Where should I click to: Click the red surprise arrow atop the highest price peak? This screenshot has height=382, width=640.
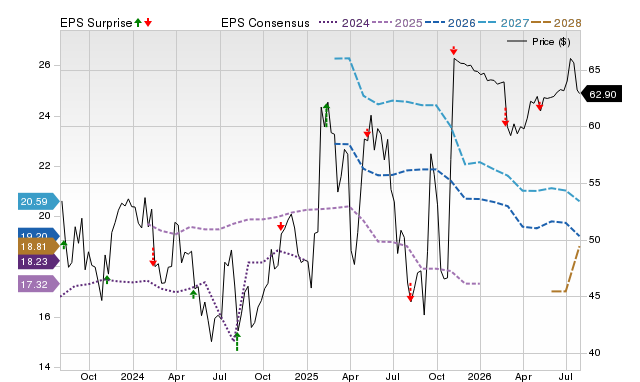(453, 51)
